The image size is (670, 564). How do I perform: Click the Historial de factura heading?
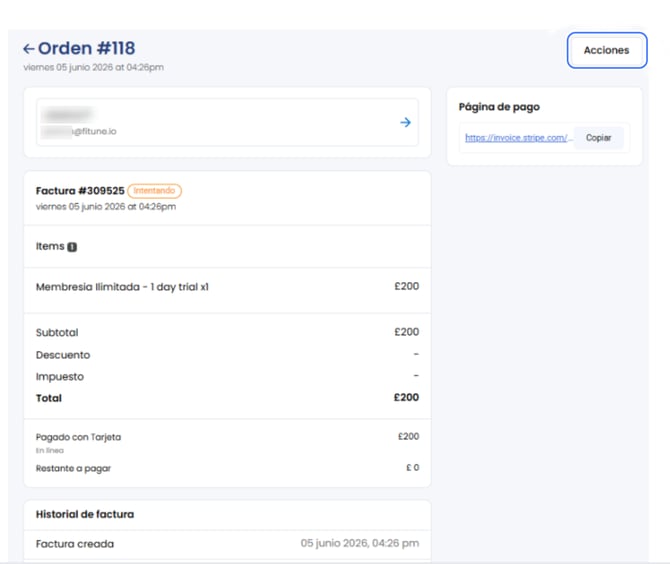coord(85,514)
